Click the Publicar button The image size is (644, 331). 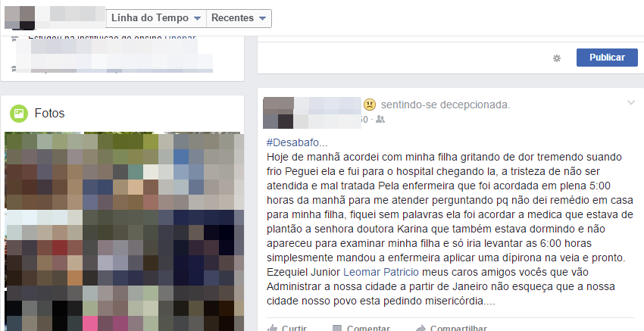coord(607,58)
